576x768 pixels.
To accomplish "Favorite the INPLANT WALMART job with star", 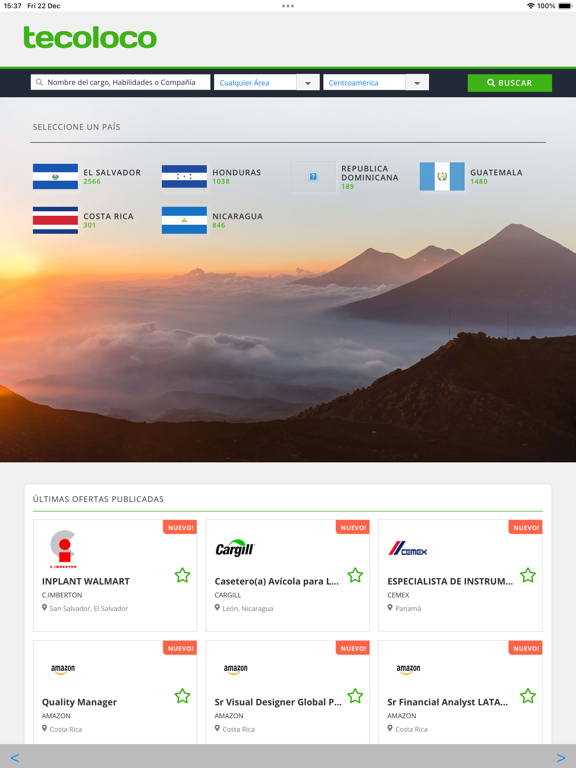I will point(182,575).
